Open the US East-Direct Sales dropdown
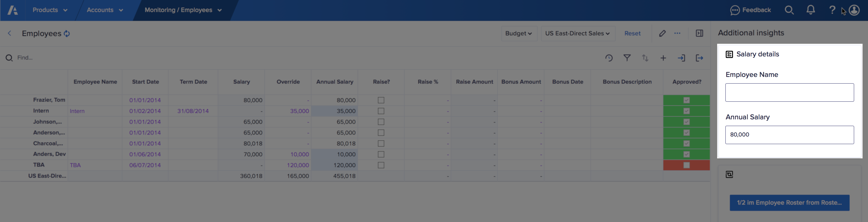This screenshot has width=868, height=222. [578, 33]
